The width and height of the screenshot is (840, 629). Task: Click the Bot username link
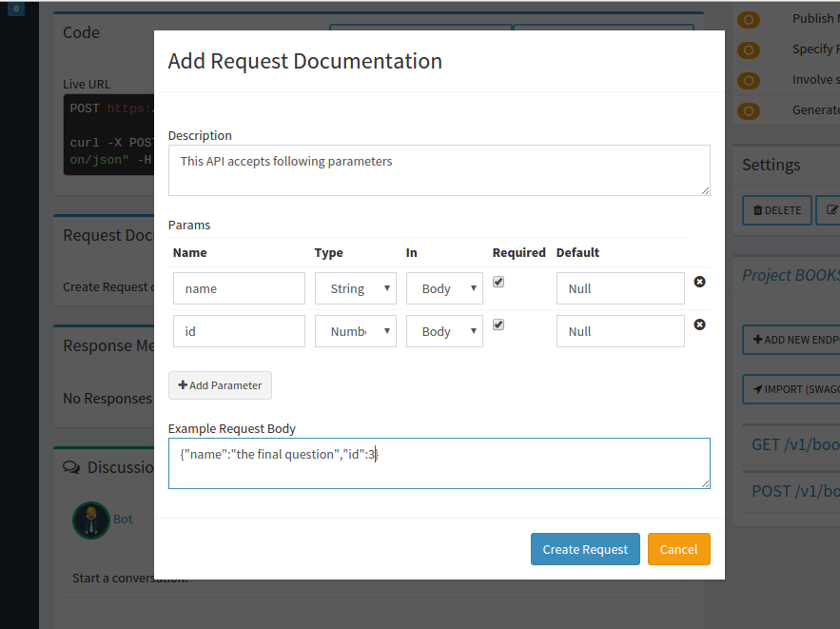pos(123,520)
